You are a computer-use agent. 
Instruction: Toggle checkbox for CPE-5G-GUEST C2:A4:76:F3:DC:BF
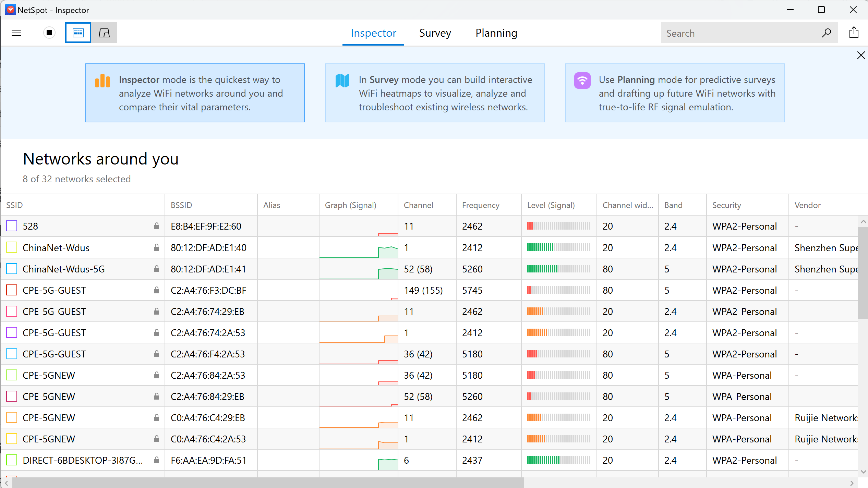pos(12,290)
